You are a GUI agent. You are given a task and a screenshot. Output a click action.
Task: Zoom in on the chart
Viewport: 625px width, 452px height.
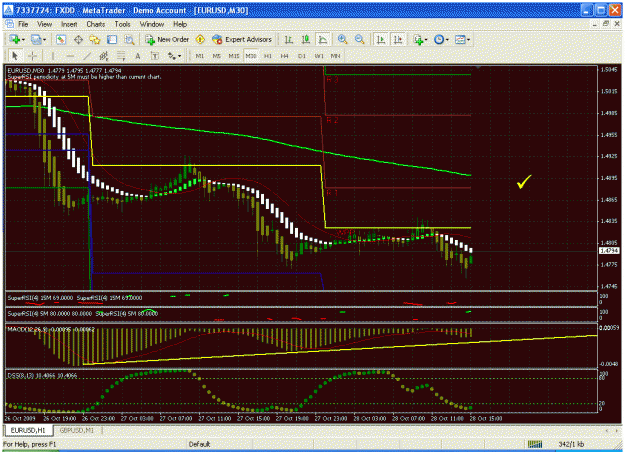tap(342, 39)
